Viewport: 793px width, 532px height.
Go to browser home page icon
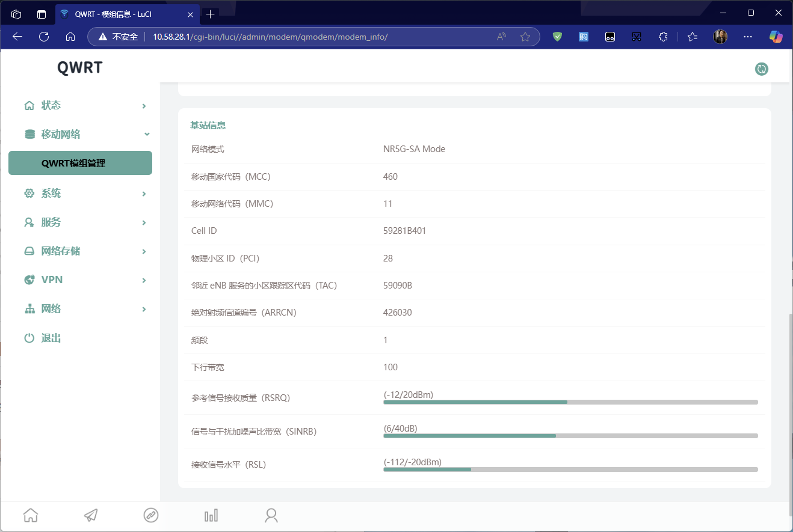pyautogui.click(x=70, y=37)
